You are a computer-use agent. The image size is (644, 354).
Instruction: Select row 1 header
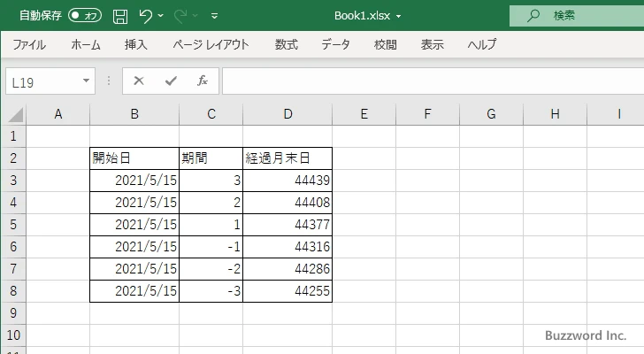[x=13, y=136]
